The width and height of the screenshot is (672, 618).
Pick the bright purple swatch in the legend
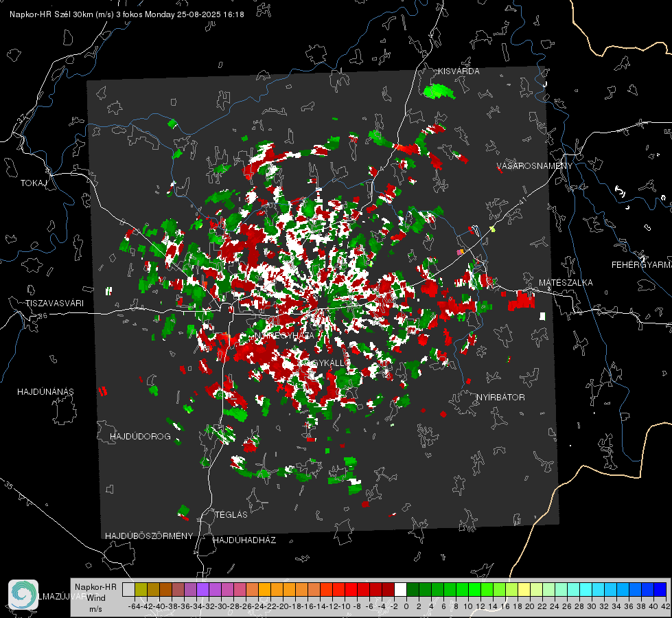point(202,589)
